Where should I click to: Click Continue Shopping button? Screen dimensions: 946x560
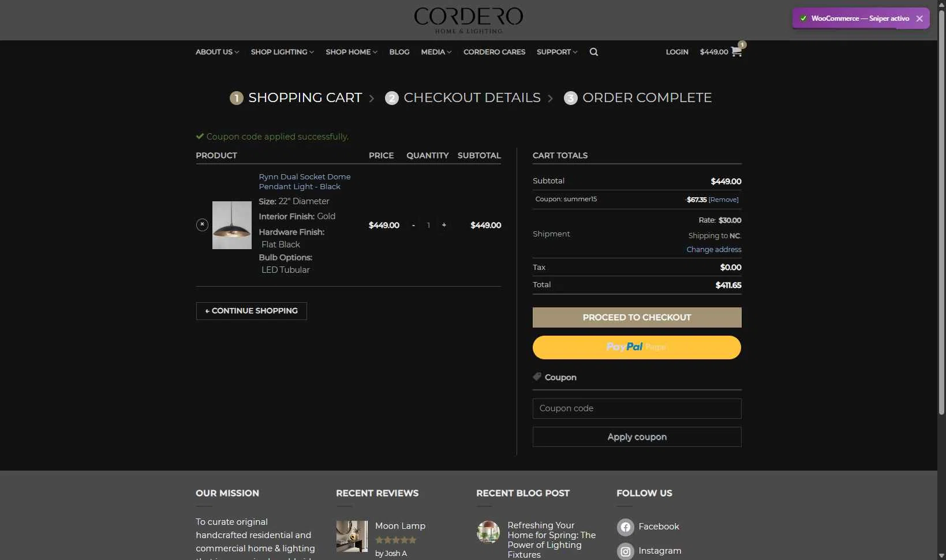pyautogui.click(x=251, y=311)
